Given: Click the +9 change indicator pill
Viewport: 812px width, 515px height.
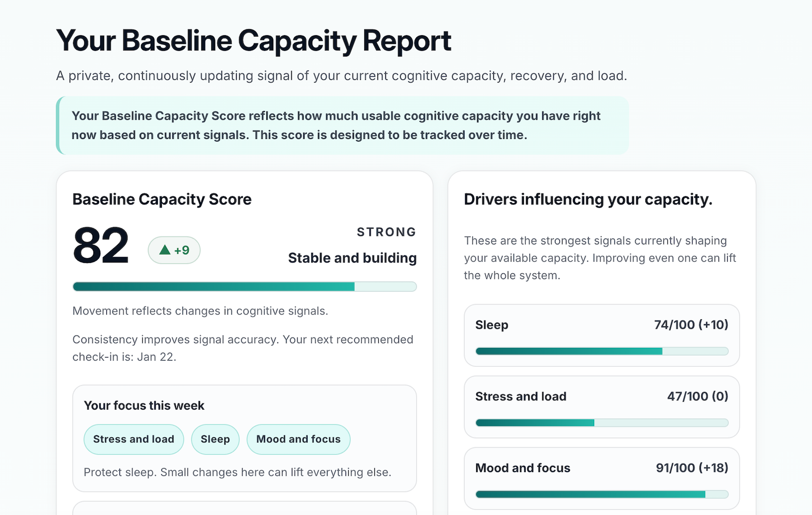Looking at the screenshot, I should (x=174, y=250).
